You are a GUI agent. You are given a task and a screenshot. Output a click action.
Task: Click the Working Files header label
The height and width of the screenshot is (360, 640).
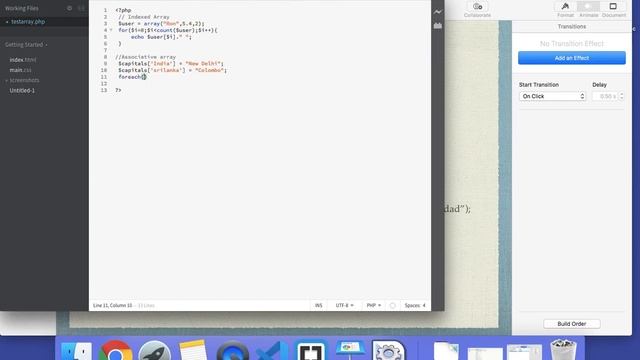click(22, 8)
